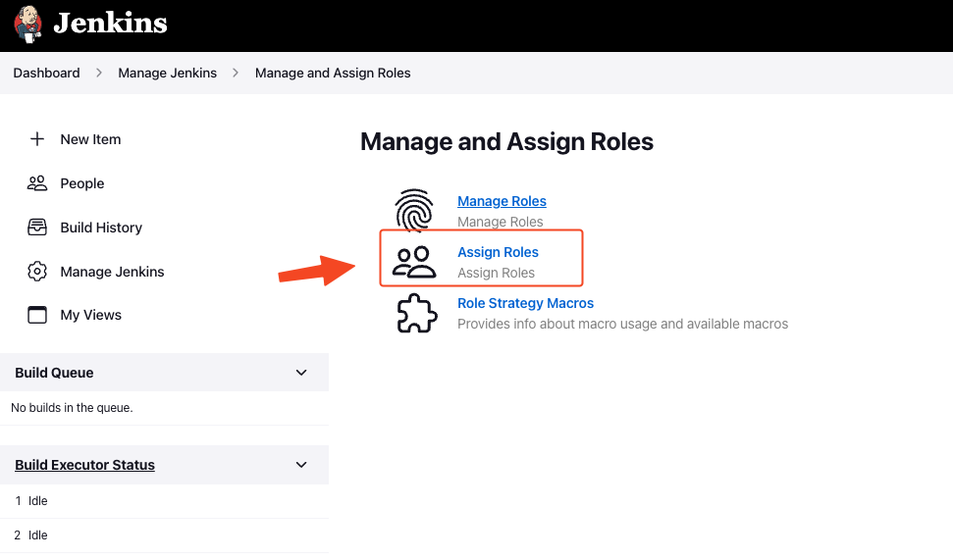Click the Jenkins title text in header
Viewport: 953px width, 560px height.
tap(110, 24)
